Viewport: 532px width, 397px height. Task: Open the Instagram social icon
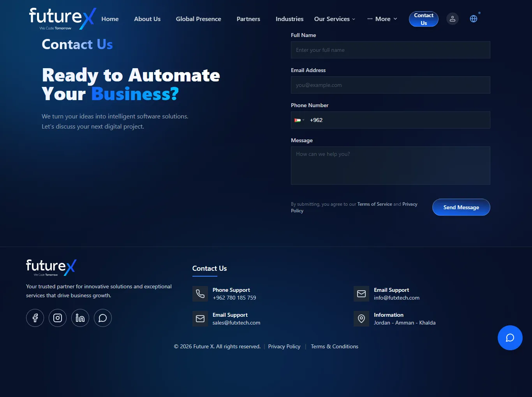point(58,318)
